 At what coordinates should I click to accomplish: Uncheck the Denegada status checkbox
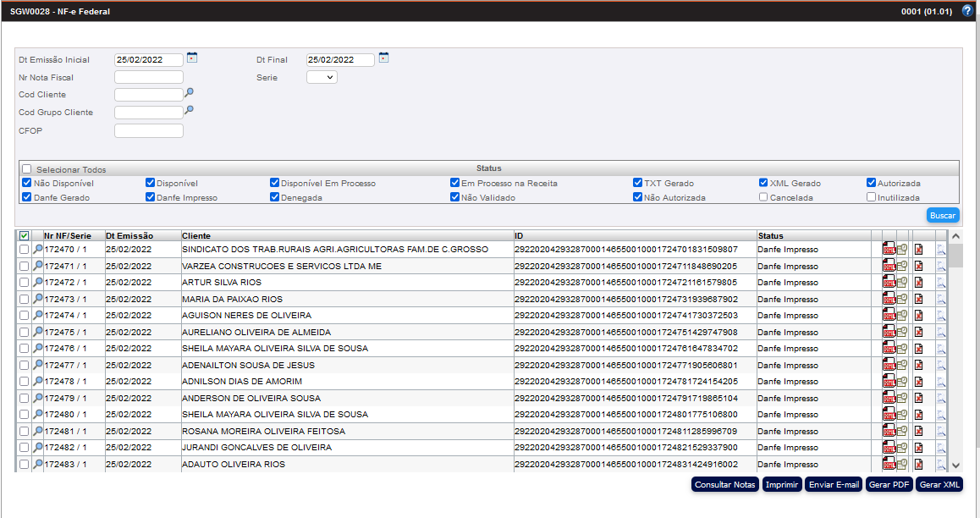tap(275, 197)
